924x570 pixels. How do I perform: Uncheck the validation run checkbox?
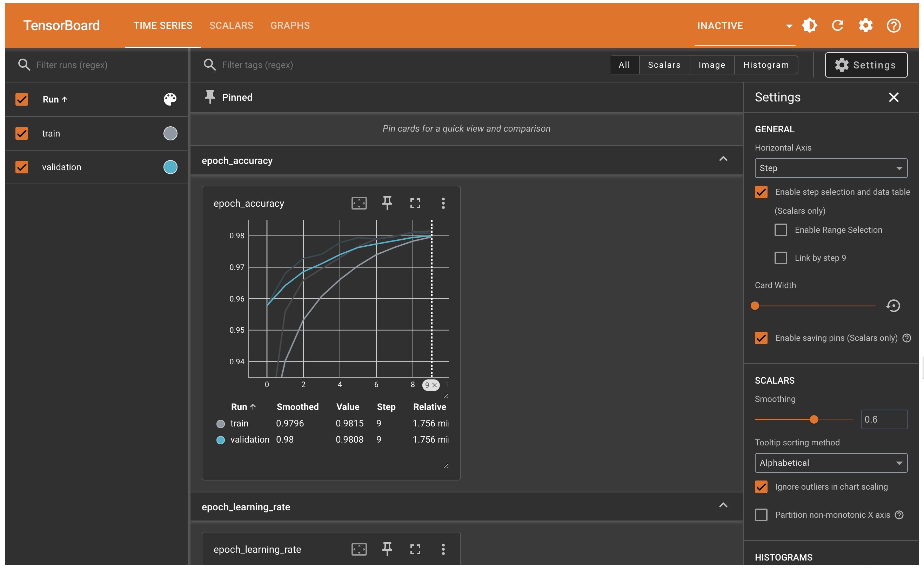pyautogui.click(x=22, y=167)
